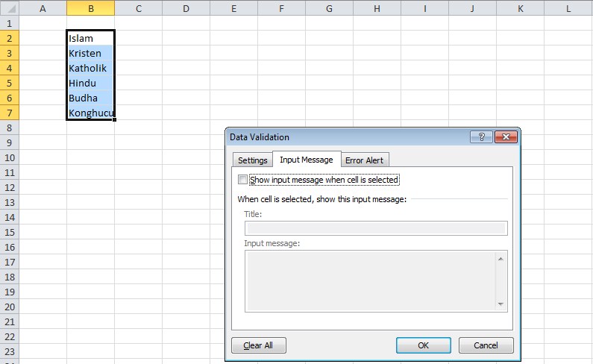Click the input message scrollbar down arrow
Image resolution: width=593 pixels, height=364 pixels.
click(x=501, y=304)
